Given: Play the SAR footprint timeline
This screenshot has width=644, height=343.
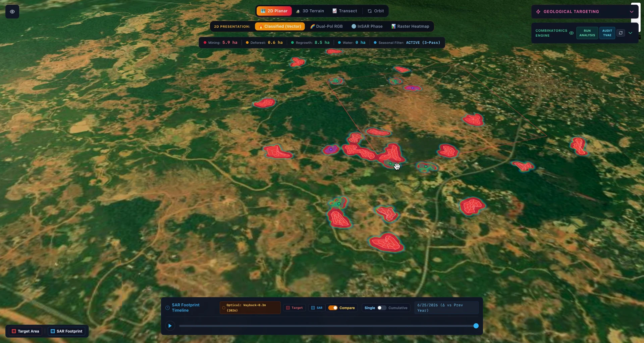Looking at the screenshot, I should [x=170, y=326].
